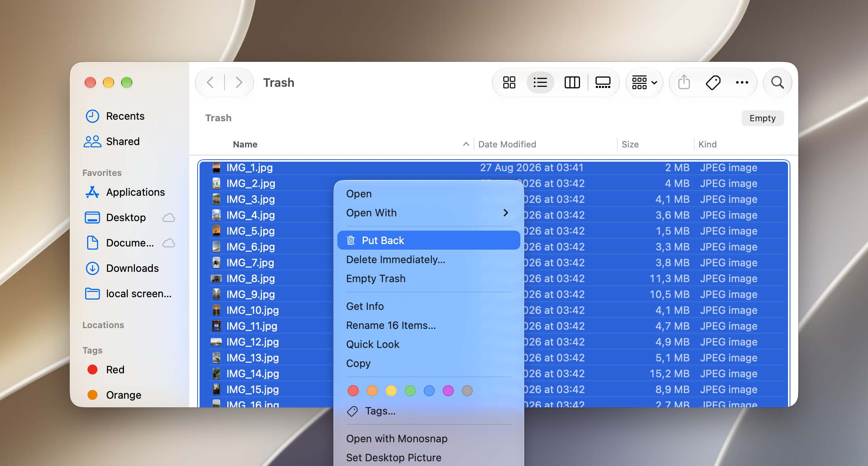Screen dimensions: 868x466
Task: Apply purple tag color in context menu
Action: coord(448,391)
